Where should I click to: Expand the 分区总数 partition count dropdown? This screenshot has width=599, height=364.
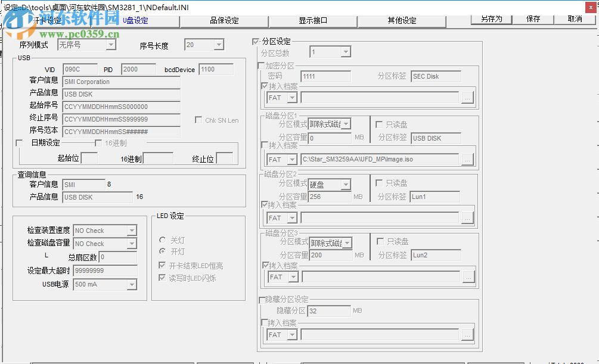pyautogui.click(x=346, y=52)
